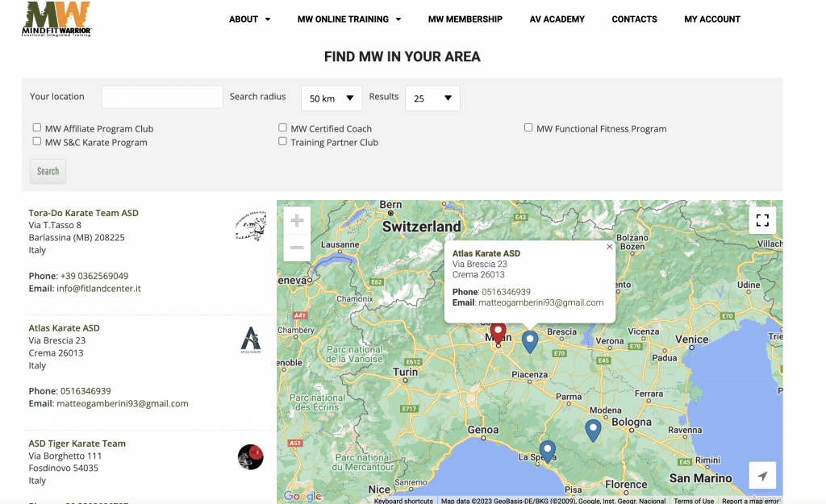Click Report a map error
Screen dimensions: 826x504
(750, 501)
